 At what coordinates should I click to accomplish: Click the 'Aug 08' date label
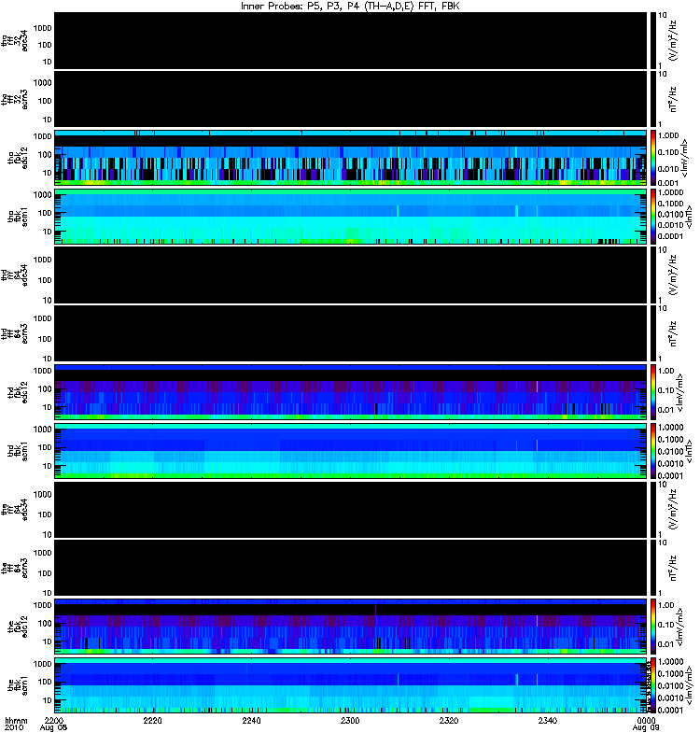click(x=53, y=728)
